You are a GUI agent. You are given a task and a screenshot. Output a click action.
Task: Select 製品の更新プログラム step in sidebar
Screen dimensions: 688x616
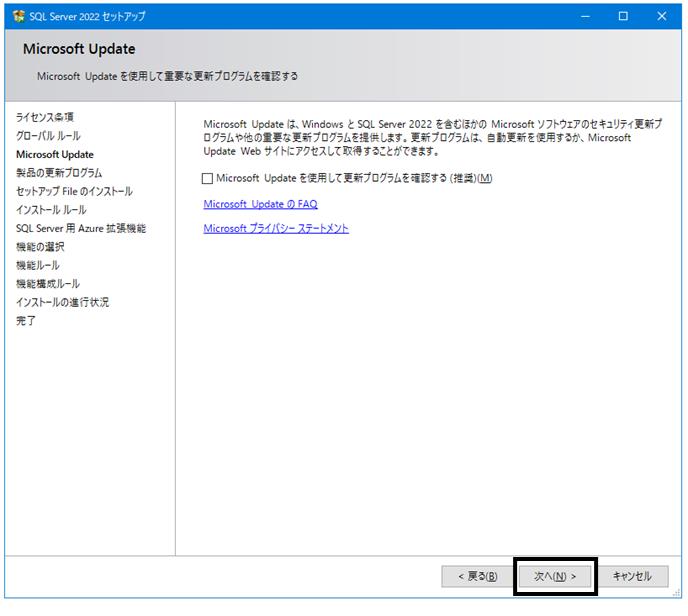pos(59,173)
